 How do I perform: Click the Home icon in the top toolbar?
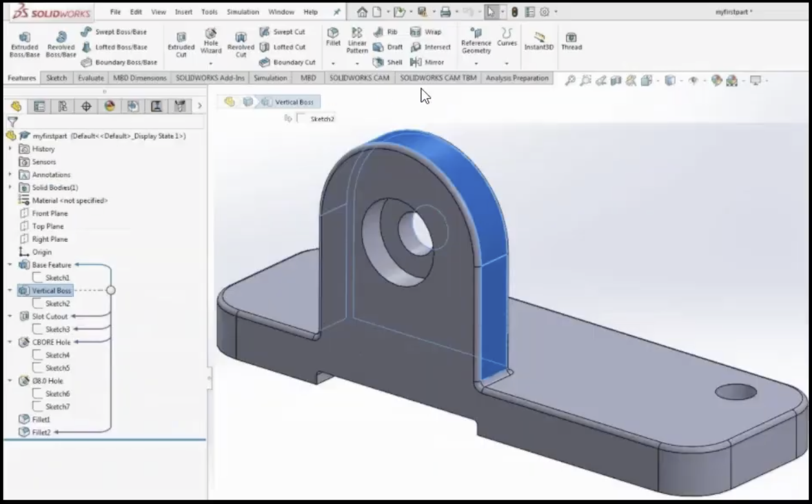(362, 12)
